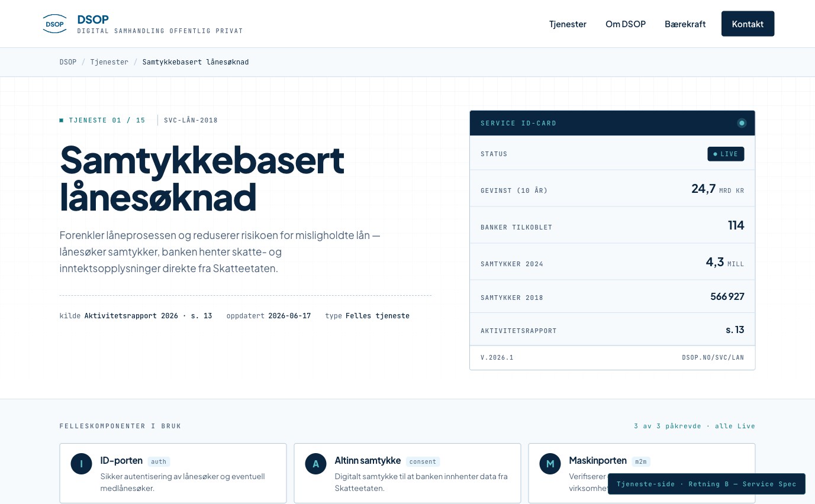Click the 114 banker tilkoblet value
815x504 pixels.
[736, 225]
